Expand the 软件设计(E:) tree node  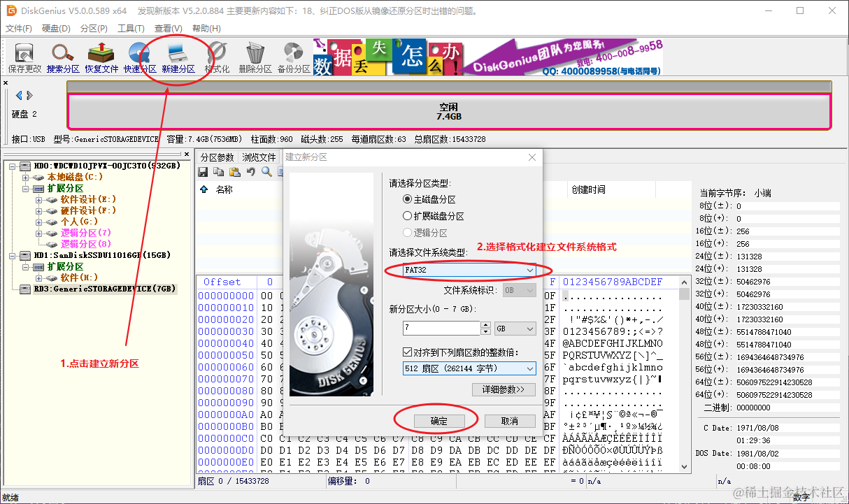(x=39, y=200)
